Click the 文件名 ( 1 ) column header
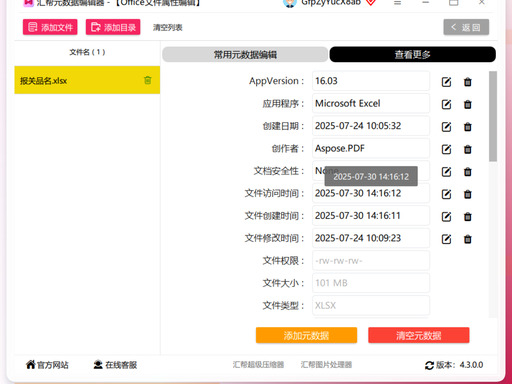Screen dimensions: 512x384 [87, 52]
